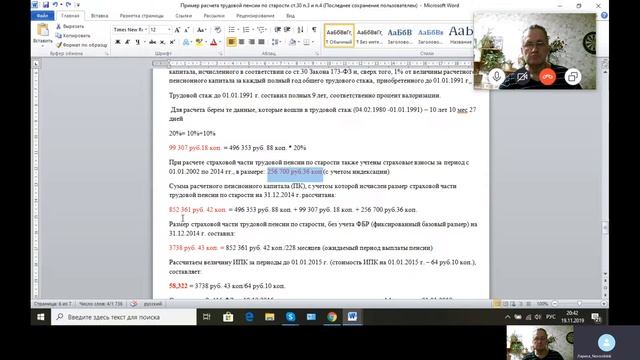Apply the red font color
The height and width of the screenshot is (360, 640).
point(213,42)
